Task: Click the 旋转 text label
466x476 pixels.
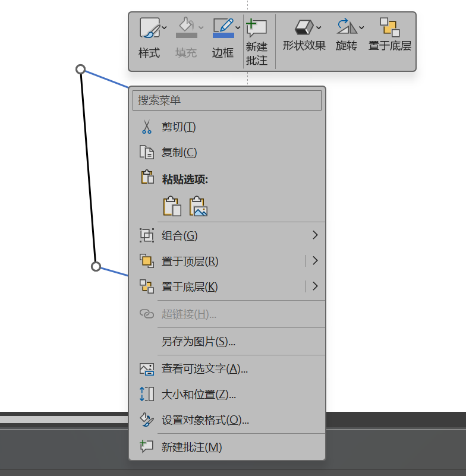Action: click(x=347, y=46)
